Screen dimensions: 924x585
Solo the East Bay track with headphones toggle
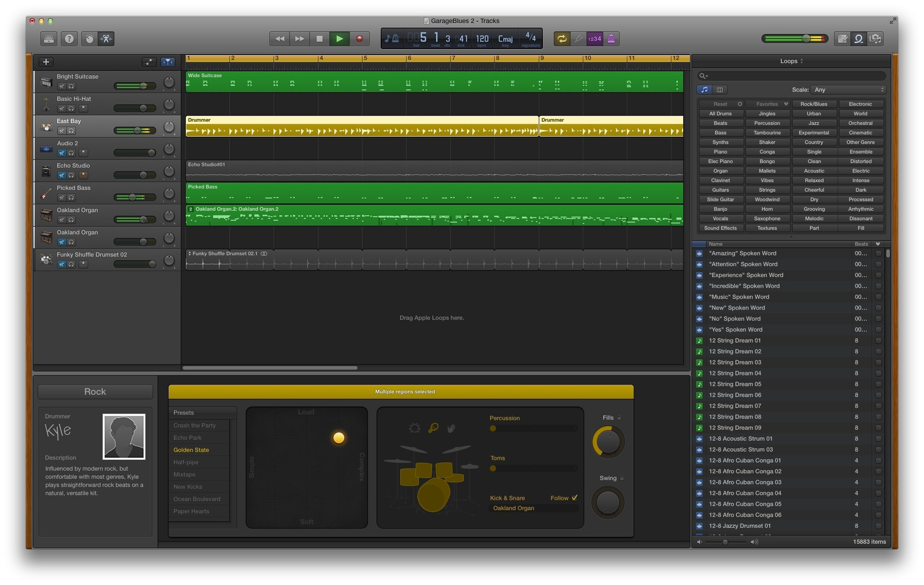point(70,131)
